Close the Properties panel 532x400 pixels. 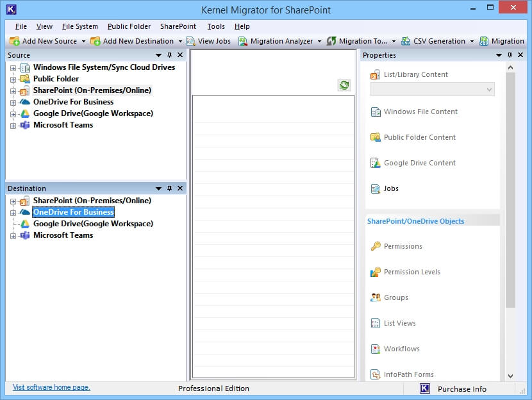click(x=520, y=55)
